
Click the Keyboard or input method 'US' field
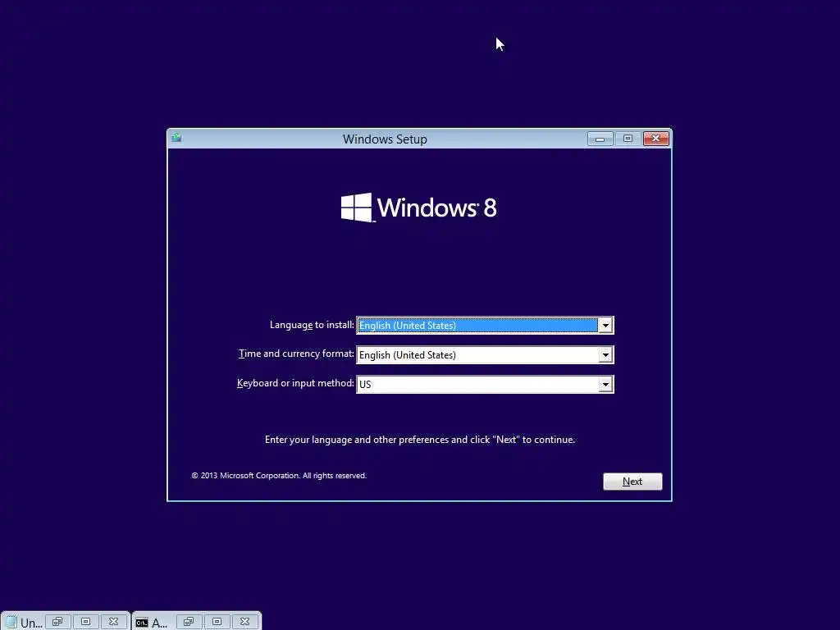click(485, 384)
